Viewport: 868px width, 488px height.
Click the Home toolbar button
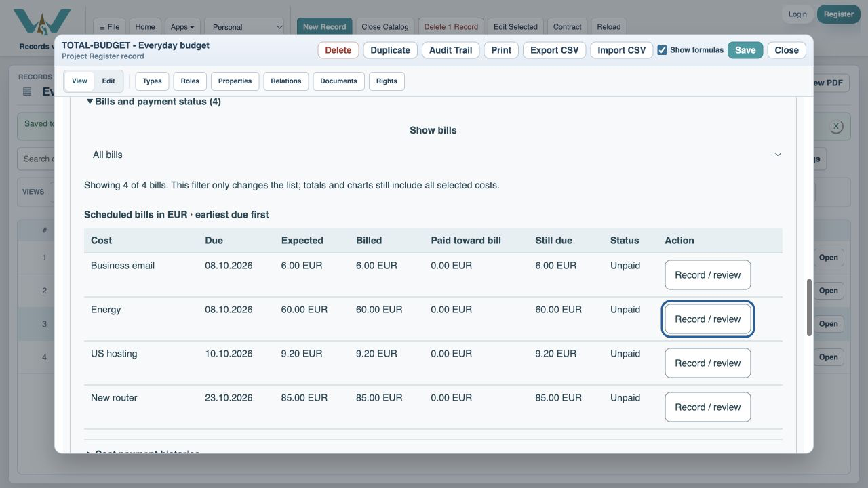tap(145, 27)
